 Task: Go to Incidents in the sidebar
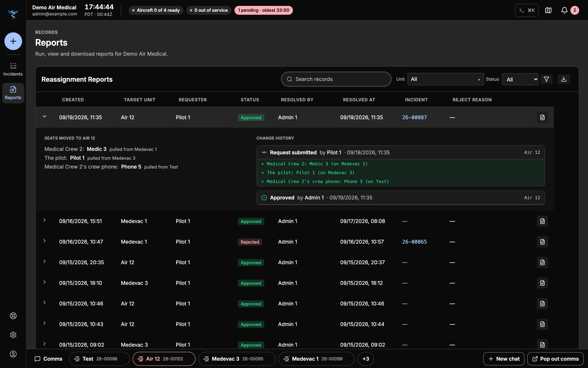tap(13, 69)
